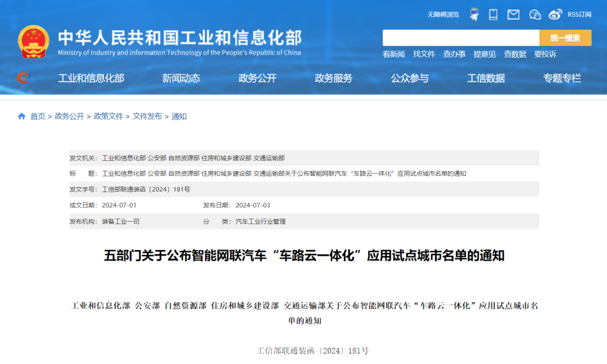607x364 pixels.
Task: Go to 文件发布 in the breadcrumb
Action: (147, 116)
